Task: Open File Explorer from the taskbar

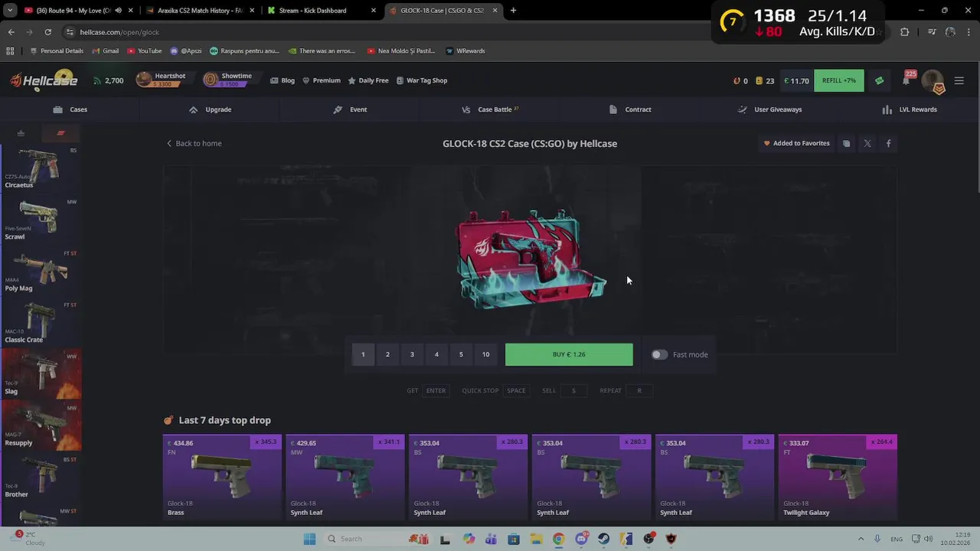Action: 536,539
